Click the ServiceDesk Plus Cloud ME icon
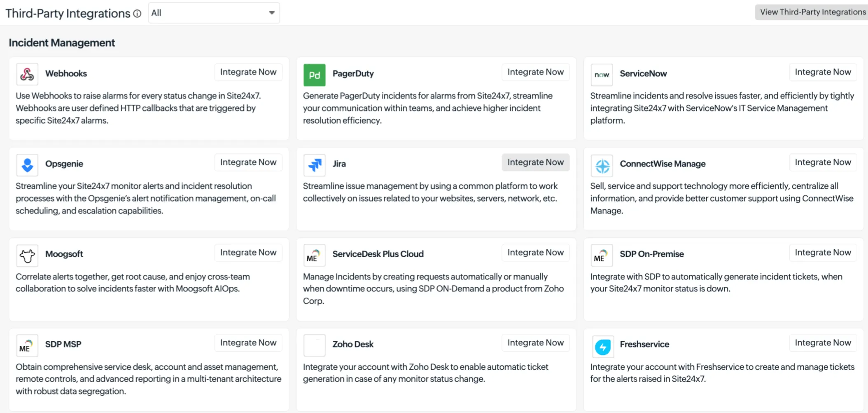Screen dimensions: 868x413 (x=314, y=255)
